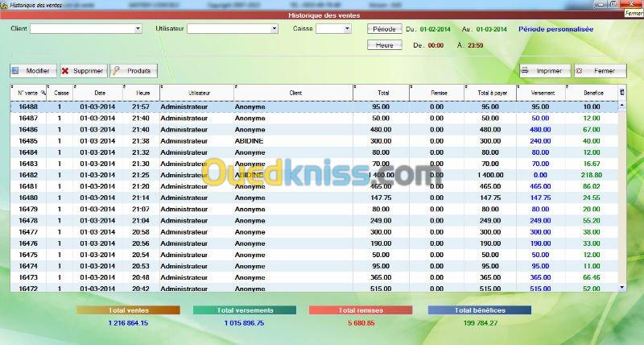
Task: Click Total bénéfices value 199 784.27
Action: coord(480,322)
